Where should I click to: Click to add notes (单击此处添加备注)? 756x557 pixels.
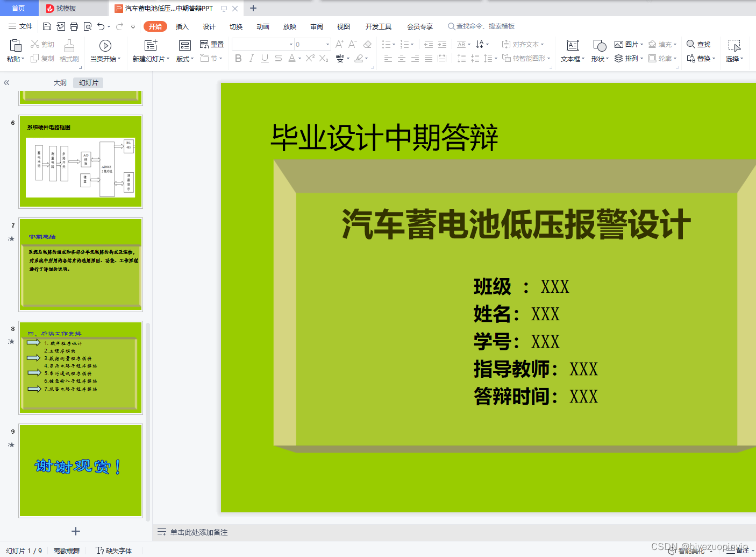199,532
